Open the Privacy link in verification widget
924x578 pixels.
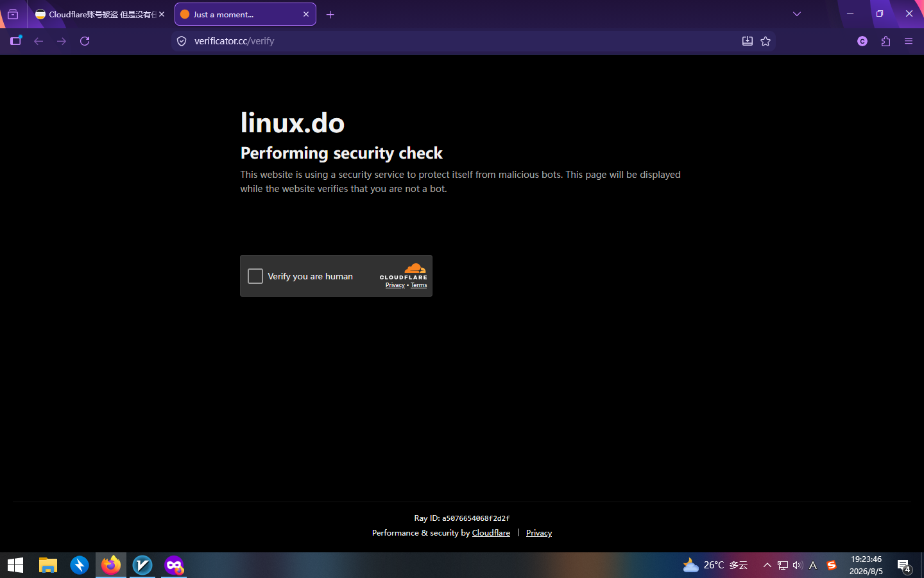point(395,285)
